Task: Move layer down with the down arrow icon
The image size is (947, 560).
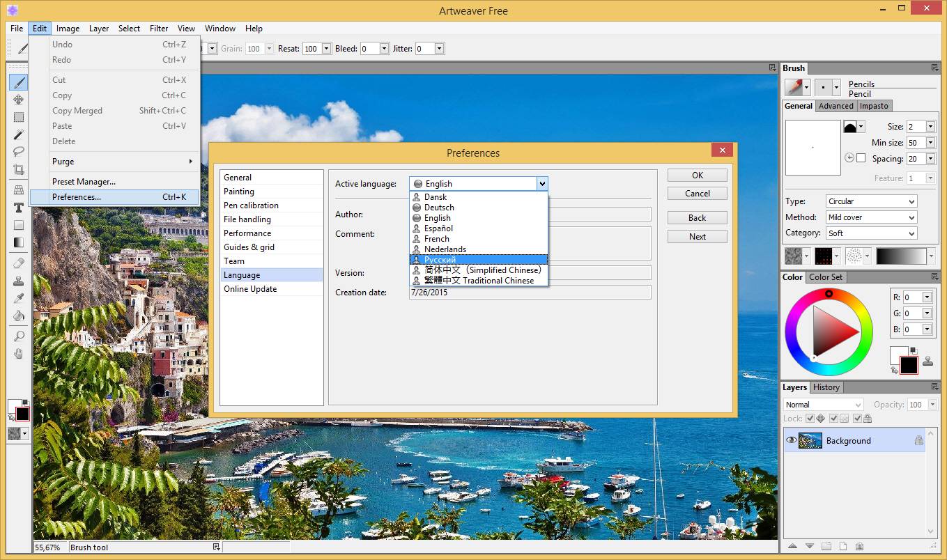Action: (809, 546)
